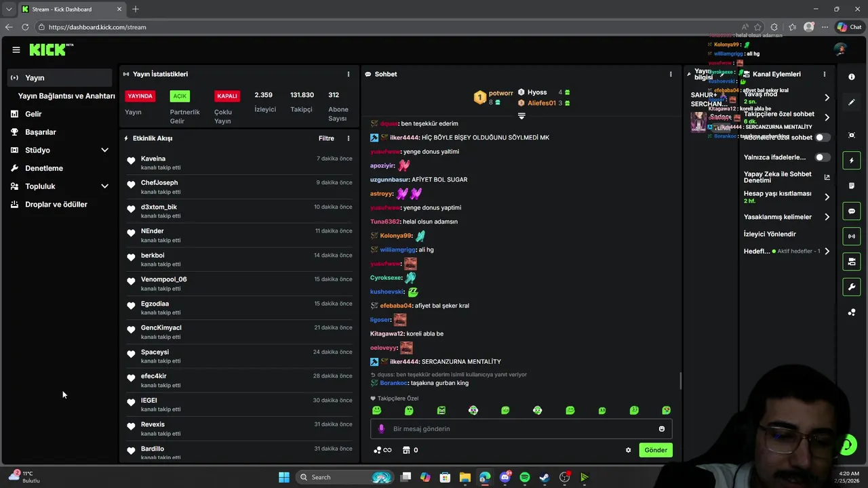Open Sohbet panel three-dot menu
This screenshot has width=868, height=488.
pos(671,74)
